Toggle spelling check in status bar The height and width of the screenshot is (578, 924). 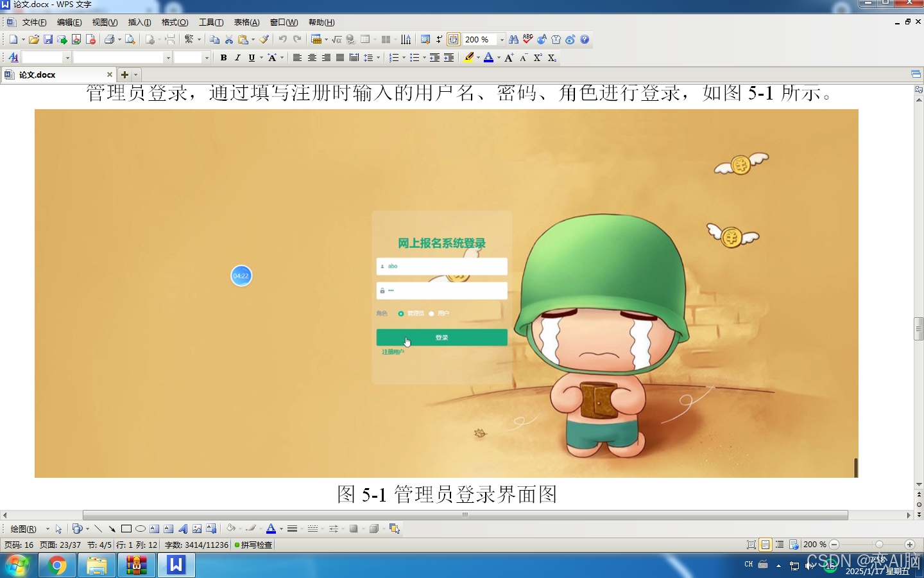point(253,545)
